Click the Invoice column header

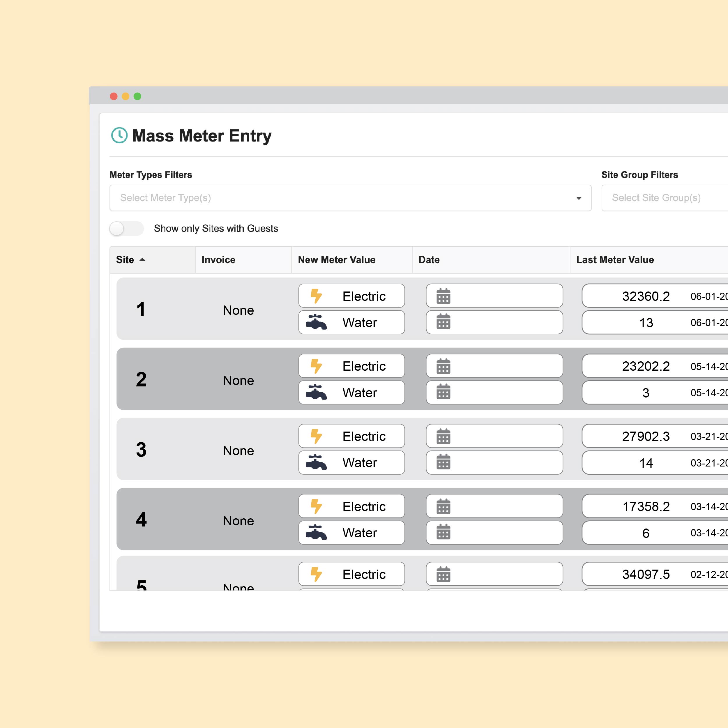pos(219,260)
